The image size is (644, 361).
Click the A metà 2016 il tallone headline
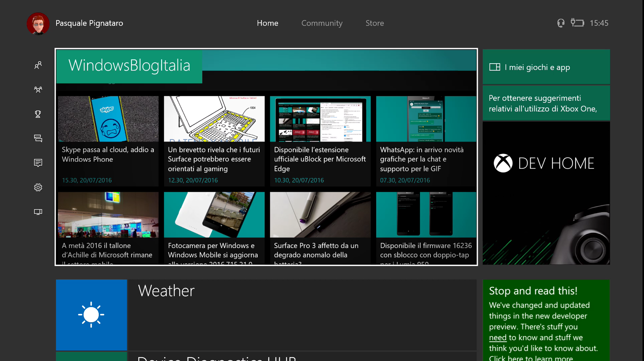coord(107,253)
